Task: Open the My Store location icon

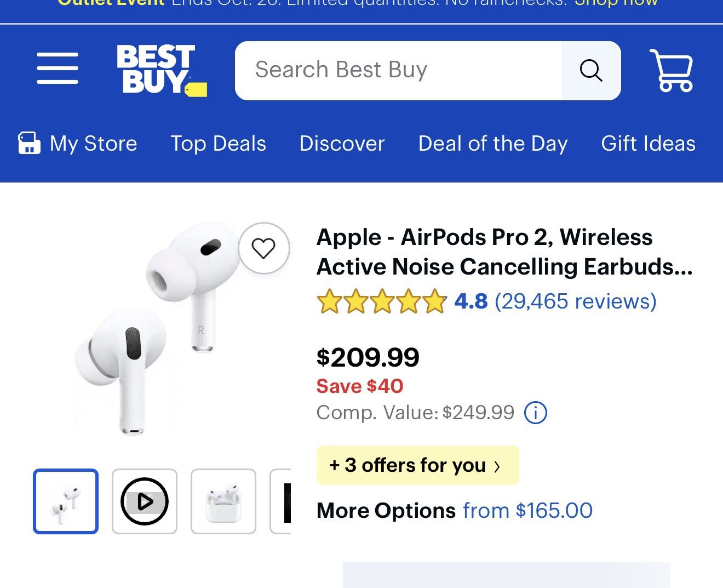Action: (28, 143)
